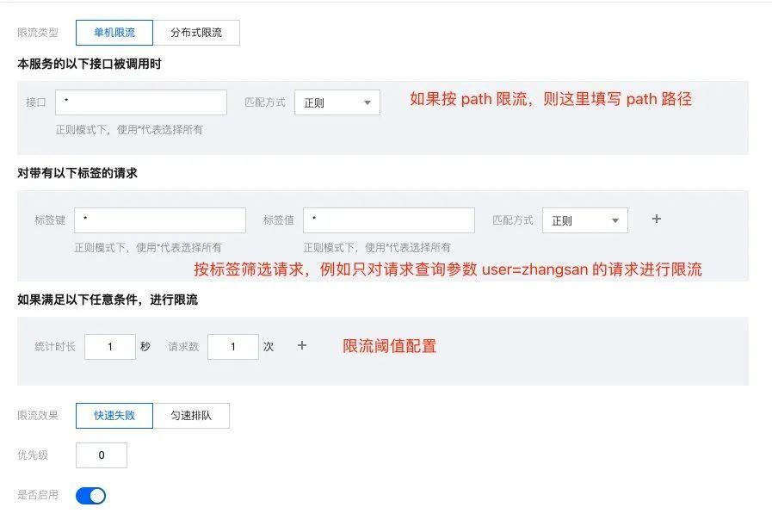772x532 pixels.
Task: Add another tag condition with plus icon
Action: (x=657, y=220)
